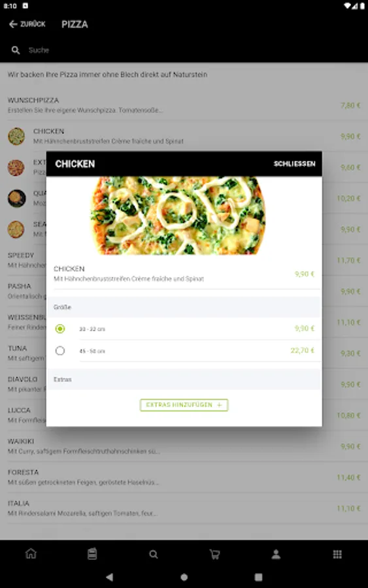The width and height of the screenshot is (368, 588).
Task: Open the home icon in bottom bar
Action: point(31,554)
